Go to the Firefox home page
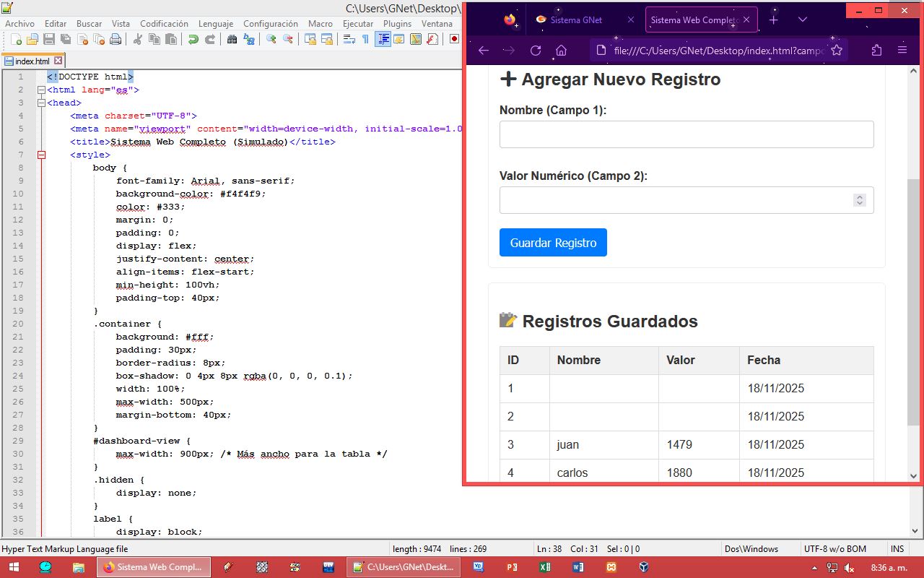 [x=561, y=51]
